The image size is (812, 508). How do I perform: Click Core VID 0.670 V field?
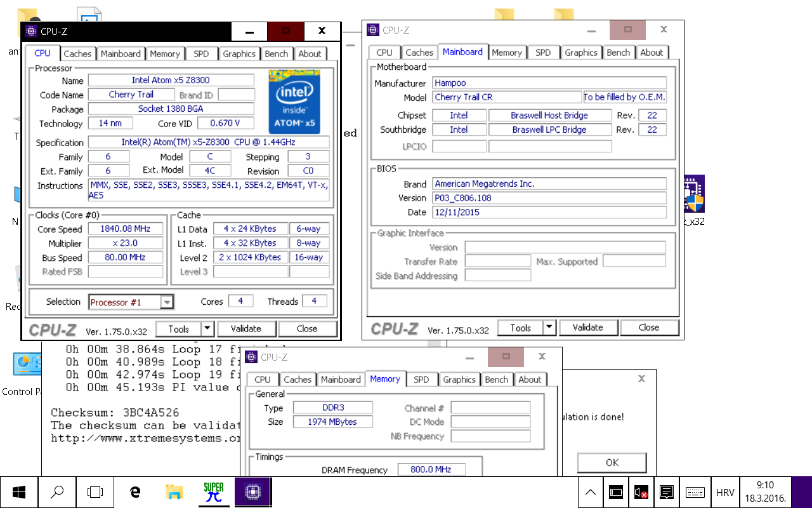pyautogui.click(x=226, y=123)
